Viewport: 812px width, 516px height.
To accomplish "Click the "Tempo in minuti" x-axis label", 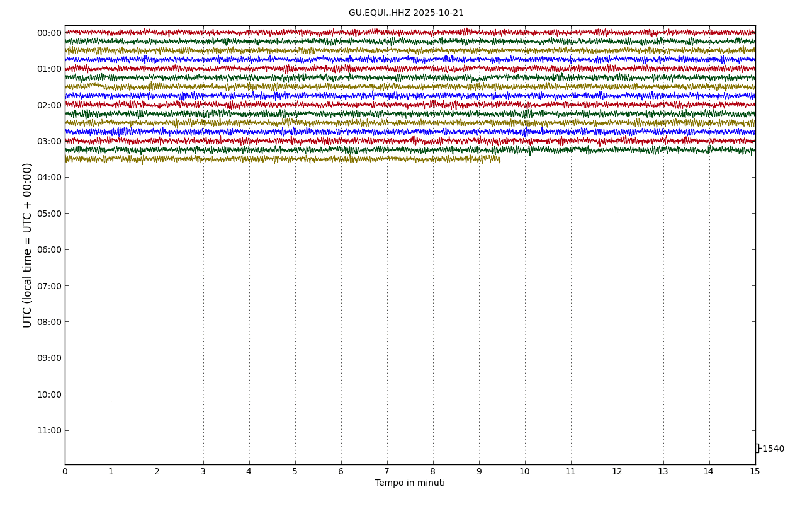I will coord(410,483).
